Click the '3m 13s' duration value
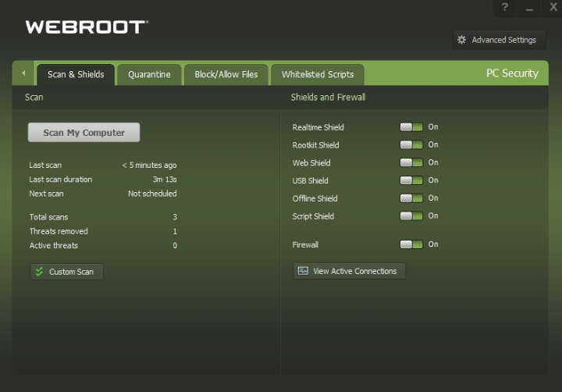This screenshot has width=562, height=392. click(x=165, y=180)
